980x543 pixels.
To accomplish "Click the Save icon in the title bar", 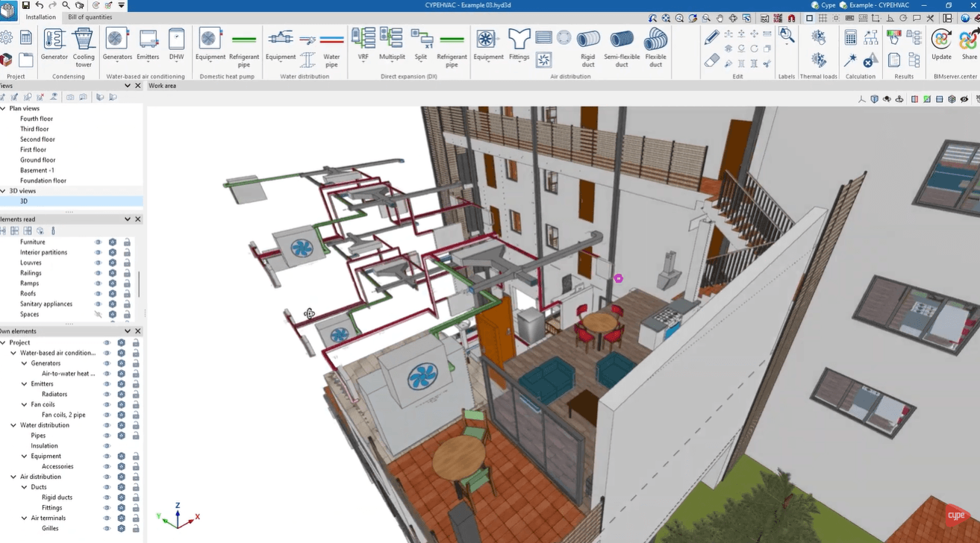I will coord(26,5).
